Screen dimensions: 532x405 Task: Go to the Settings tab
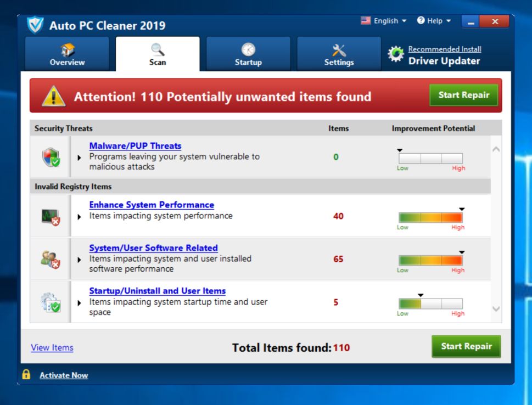(x=339, y=54)
